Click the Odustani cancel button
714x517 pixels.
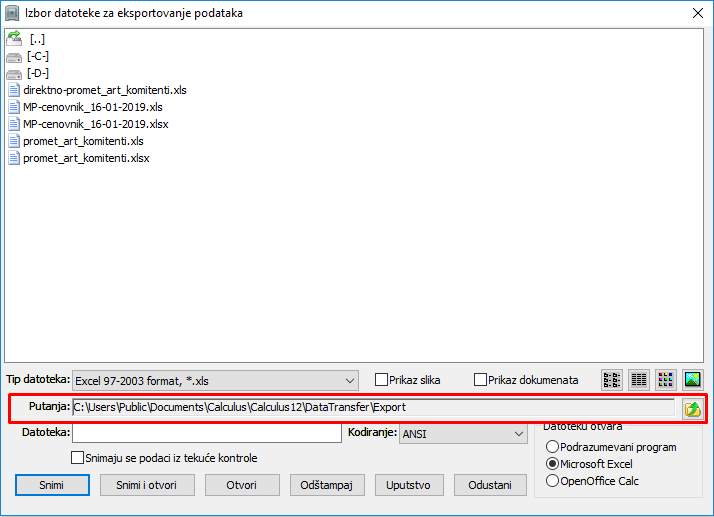[490, 485]
